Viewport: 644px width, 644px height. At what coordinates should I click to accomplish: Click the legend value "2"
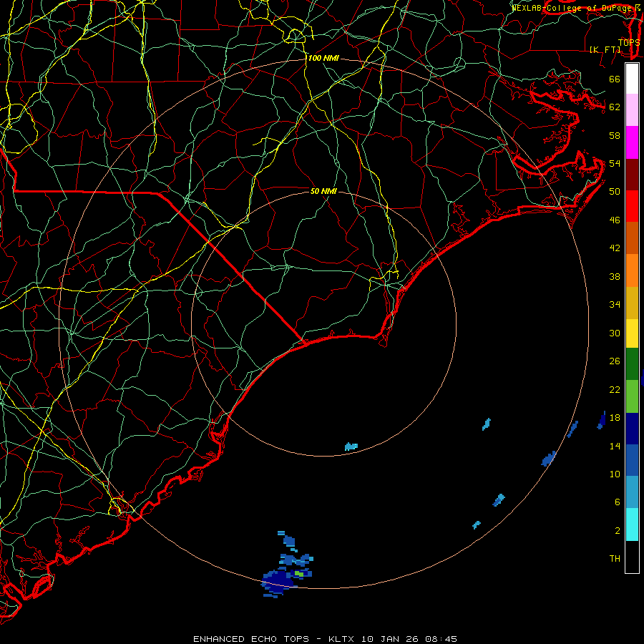point(618,531)
